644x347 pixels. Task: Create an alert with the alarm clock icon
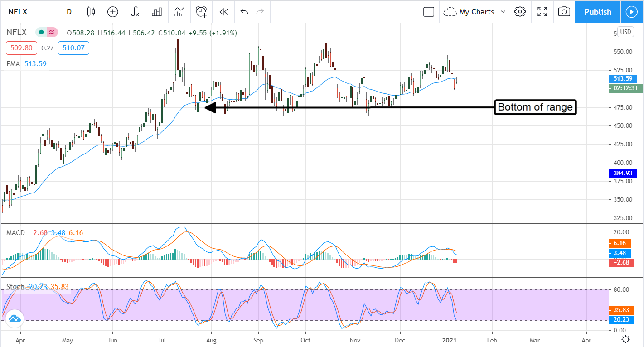pos(201,12)
